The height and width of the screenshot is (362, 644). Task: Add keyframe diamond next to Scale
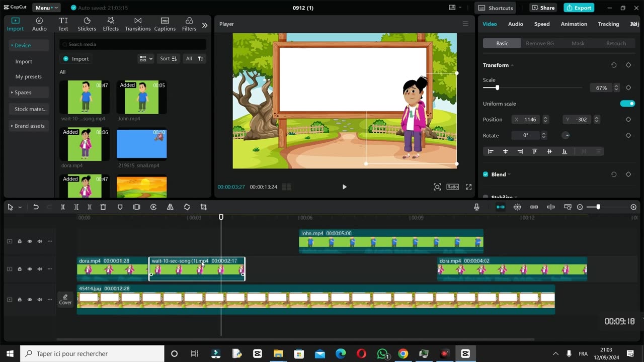pos(628,87)
